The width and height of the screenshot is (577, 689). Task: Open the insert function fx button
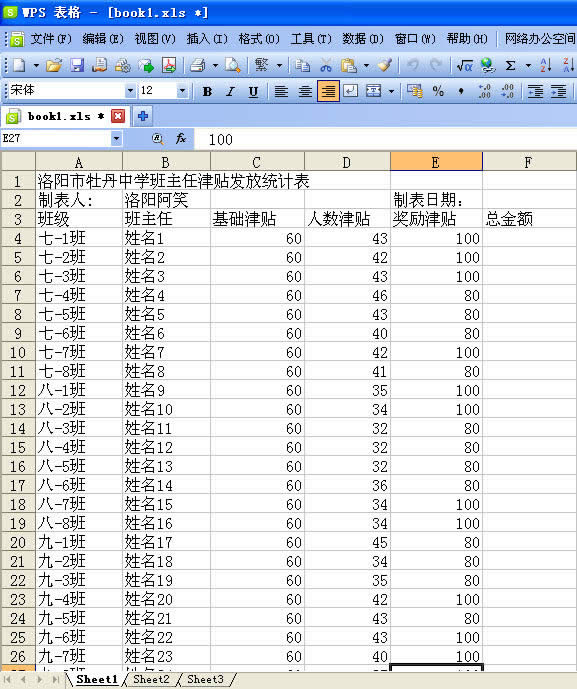181,138
